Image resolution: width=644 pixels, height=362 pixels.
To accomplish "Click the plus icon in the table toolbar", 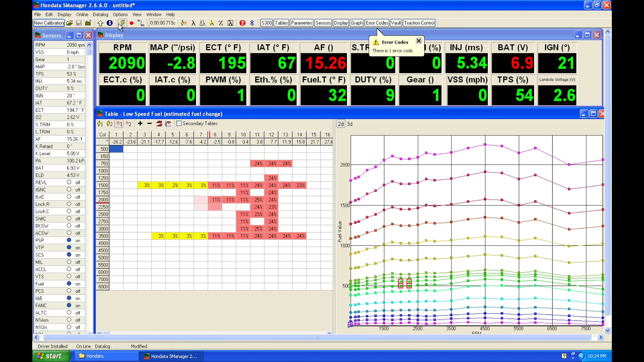I will 140,124.
